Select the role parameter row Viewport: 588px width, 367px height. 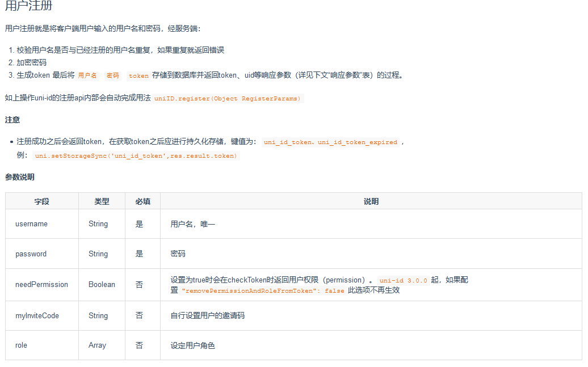pos(20,345)
